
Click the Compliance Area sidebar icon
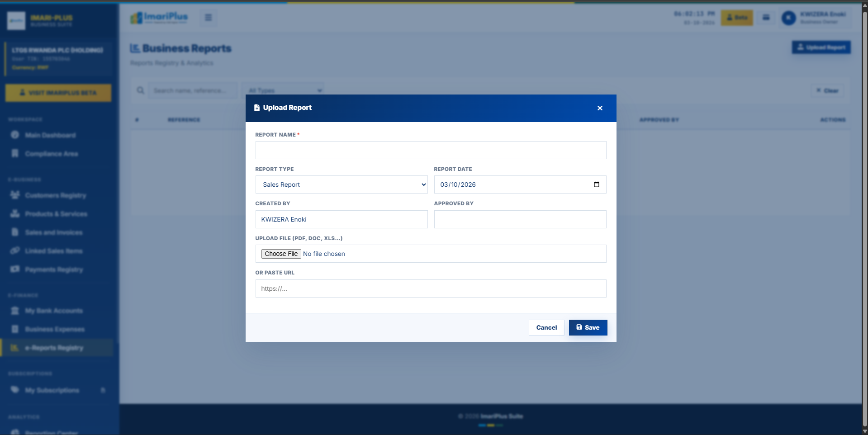pos(15,153)
